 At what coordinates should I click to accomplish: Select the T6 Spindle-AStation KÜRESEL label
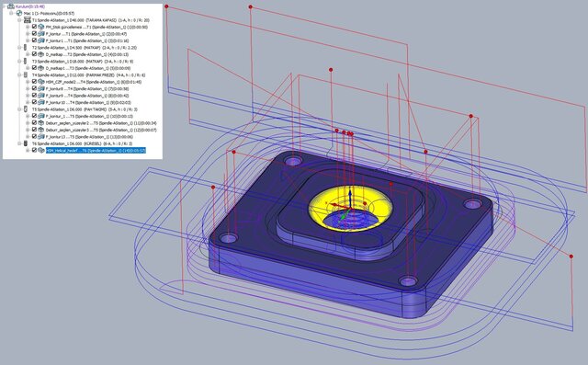(x=82, y=143)
